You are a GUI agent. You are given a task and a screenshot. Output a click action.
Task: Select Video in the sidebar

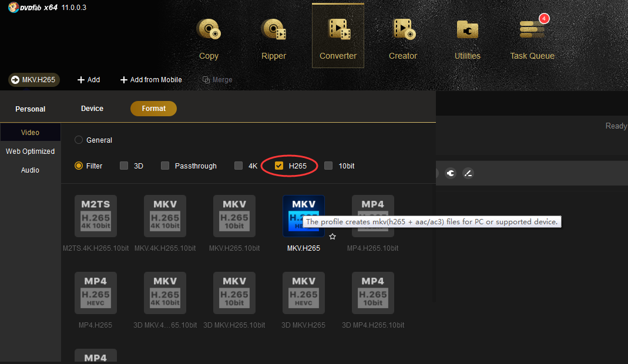point(31,132)
